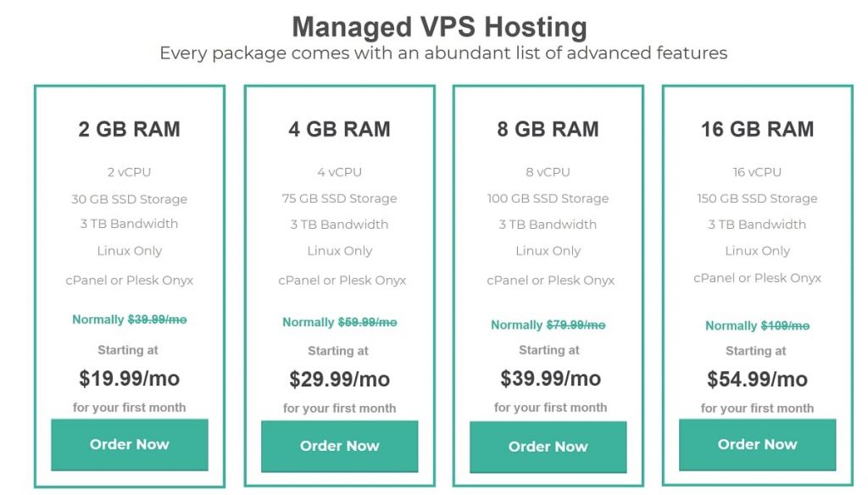Click the strikethrough $109/mo normal price
The height and width of the screenshot is (495, 868).
point(785,326)
